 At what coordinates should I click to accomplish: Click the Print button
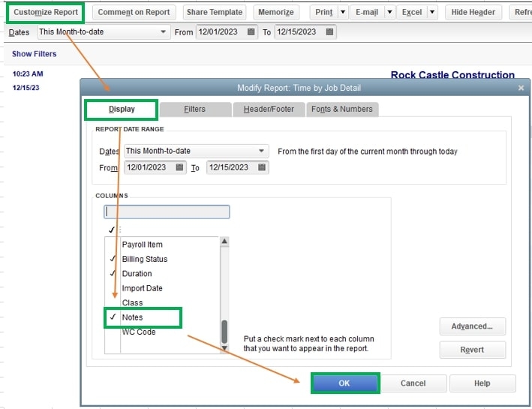(324, 12)
